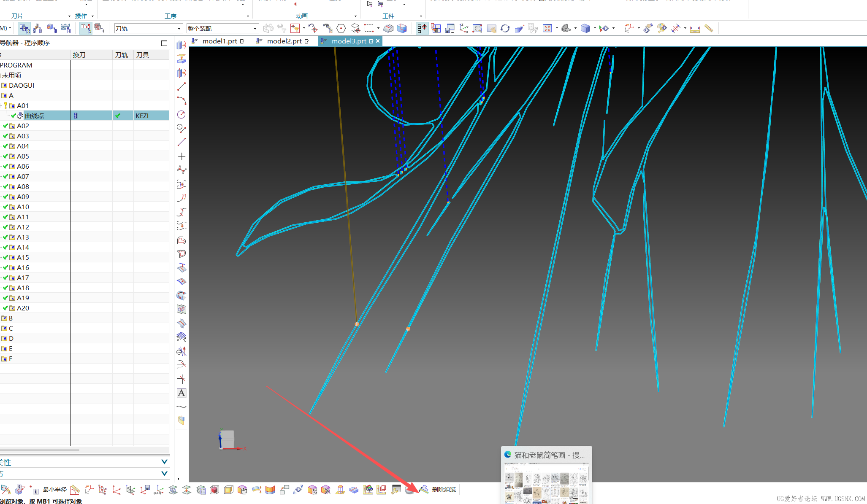This screenshot has width=867, height=504.
Task: Expand the 工件 ribbon group arrow
Action: click(421, 16)
